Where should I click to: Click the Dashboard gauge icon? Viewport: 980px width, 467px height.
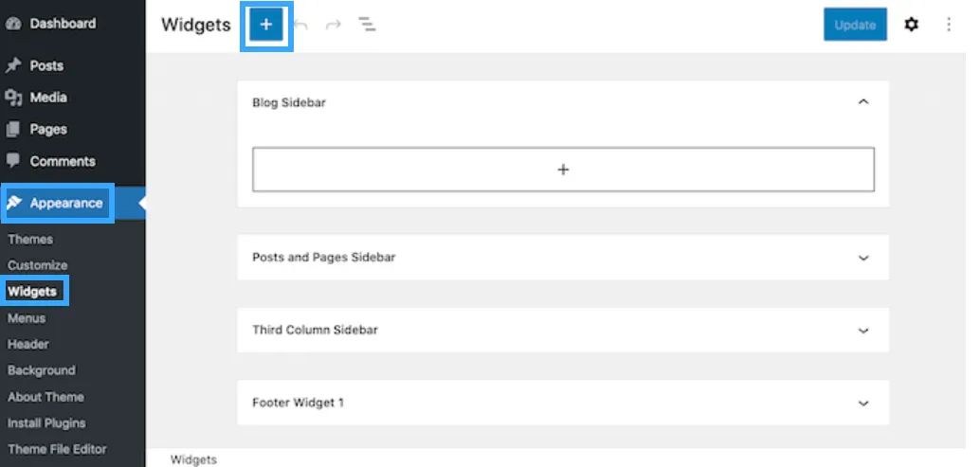tap(13, 24)
